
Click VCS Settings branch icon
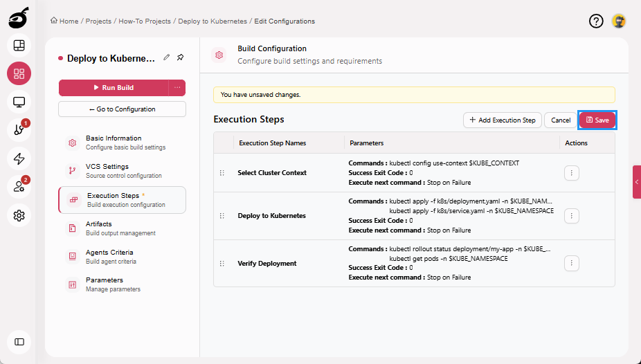73,171
